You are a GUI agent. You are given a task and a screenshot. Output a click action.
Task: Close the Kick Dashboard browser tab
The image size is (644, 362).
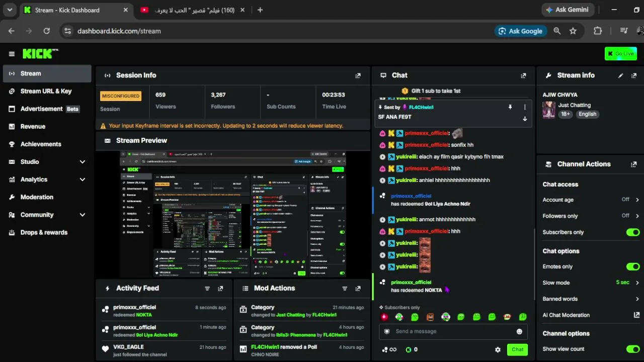[x=125, y=10]
